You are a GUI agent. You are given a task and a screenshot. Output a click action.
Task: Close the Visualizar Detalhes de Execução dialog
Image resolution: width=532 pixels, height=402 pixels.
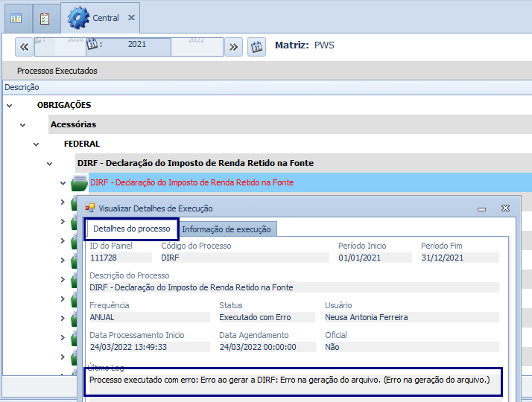(x=505, y=208)
